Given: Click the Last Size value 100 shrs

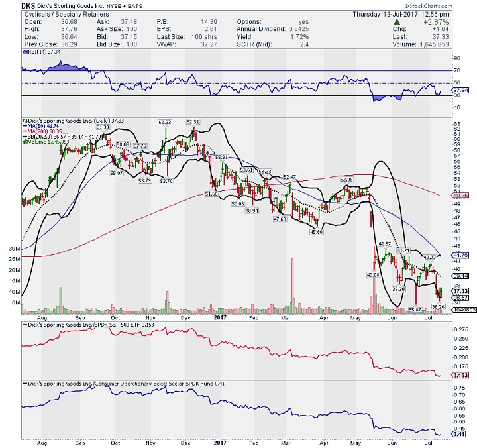Looking at the screenshot, I should click(x=204, y=37).
